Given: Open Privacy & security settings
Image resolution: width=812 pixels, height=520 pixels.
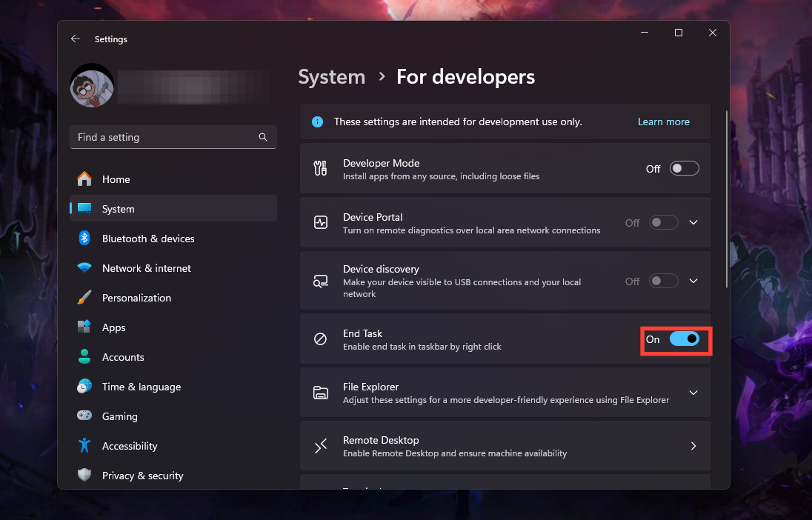Looking at the screenshot, I should 142,476.
